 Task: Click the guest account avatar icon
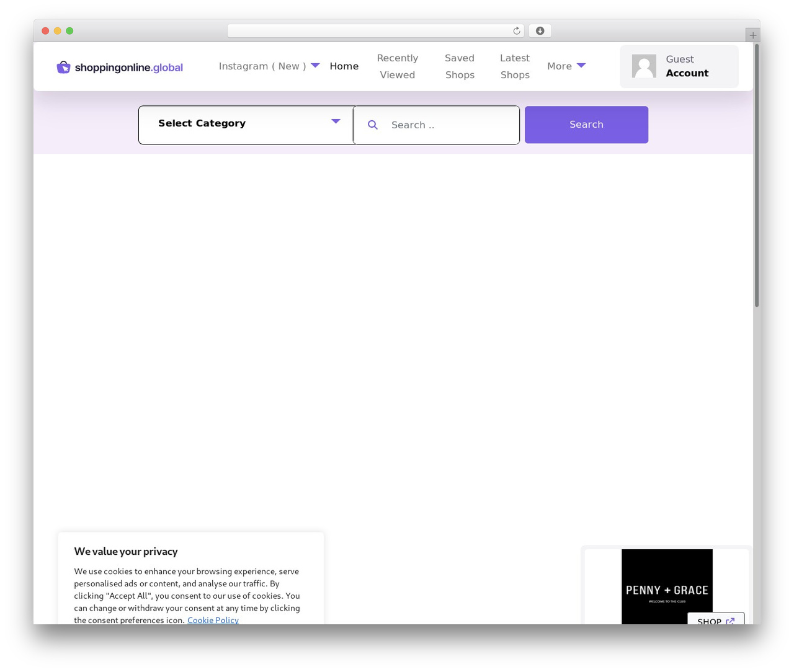click(x=644, y=66)
